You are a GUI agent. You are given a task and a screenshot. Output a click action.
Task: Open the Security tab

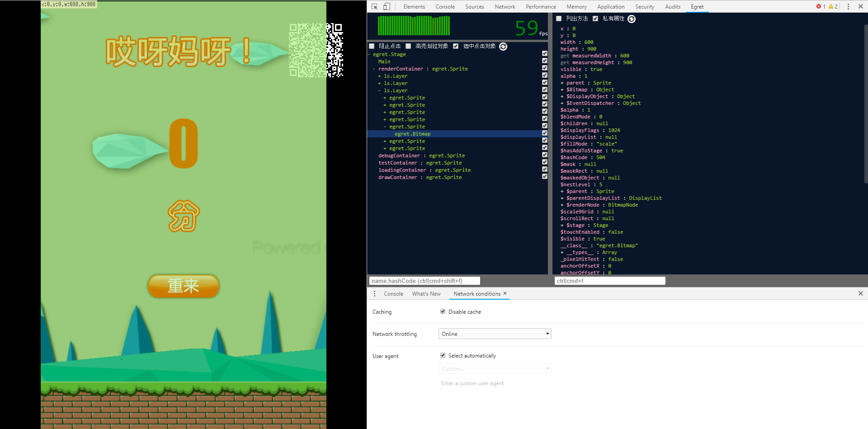tap(645, 7)
